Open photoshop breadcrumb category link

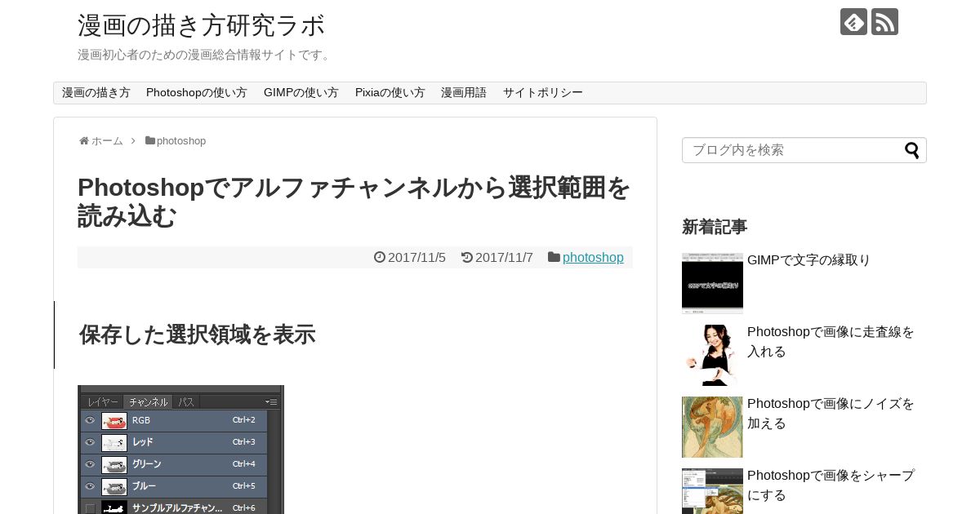click(x=181, y=141)
